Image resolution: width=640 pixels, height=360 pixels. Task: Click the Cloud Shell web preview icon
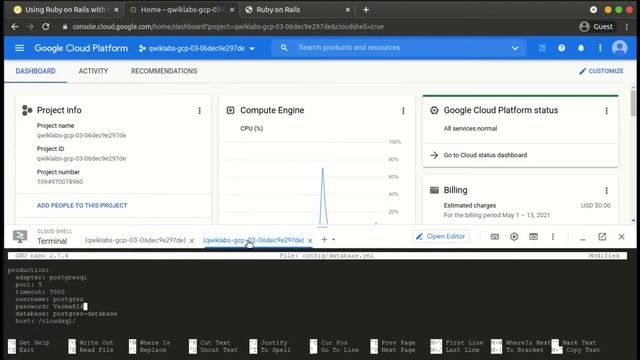click(533, 237)
